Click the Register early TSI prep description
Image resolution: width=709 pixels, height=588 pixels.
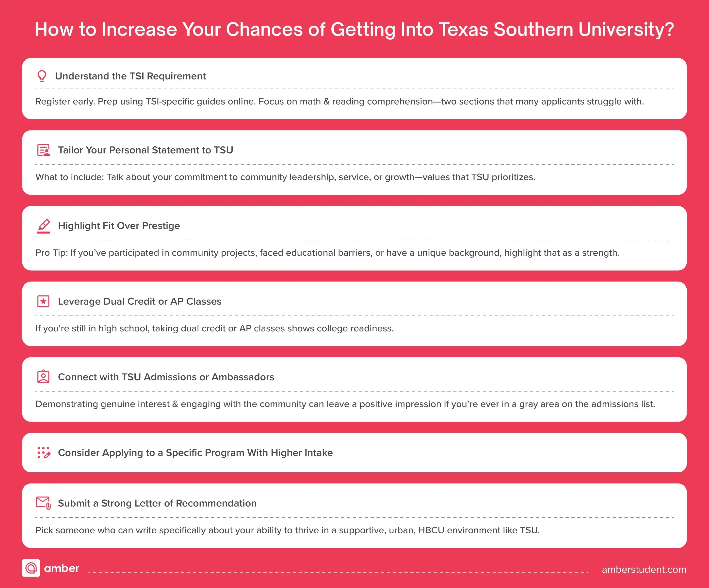point(340,102)
